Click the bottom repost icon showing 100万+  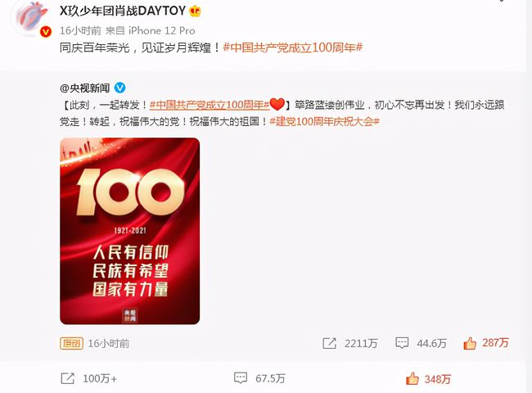coord(67,378)
